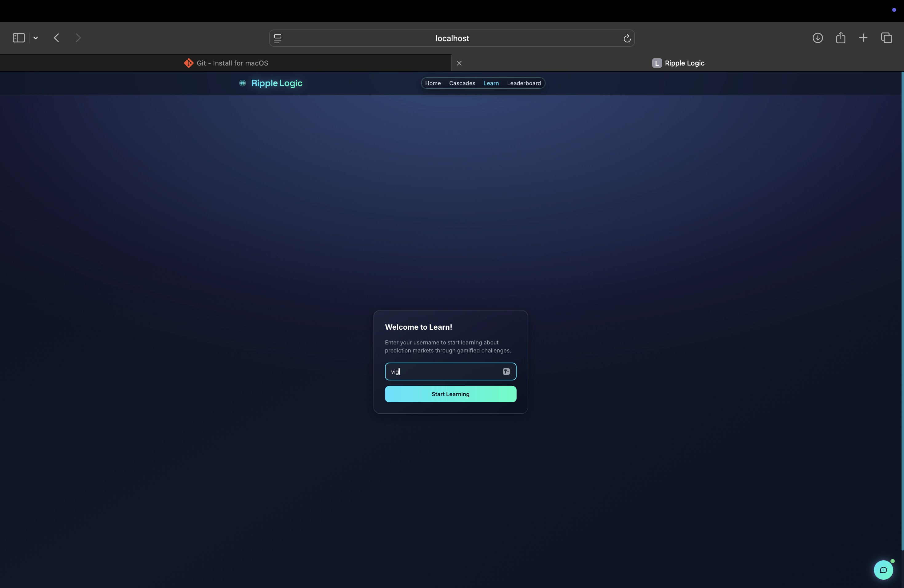Screen dimensions: 904x588
Task: Open the chat bubble widget
Action: click(x=883, y=570)
